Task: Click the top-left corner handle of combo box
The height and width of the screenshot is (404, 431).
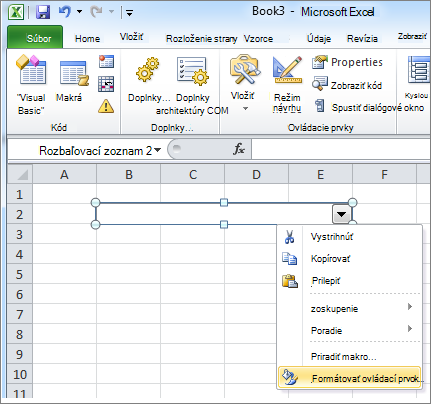Action: click(95, 202)
